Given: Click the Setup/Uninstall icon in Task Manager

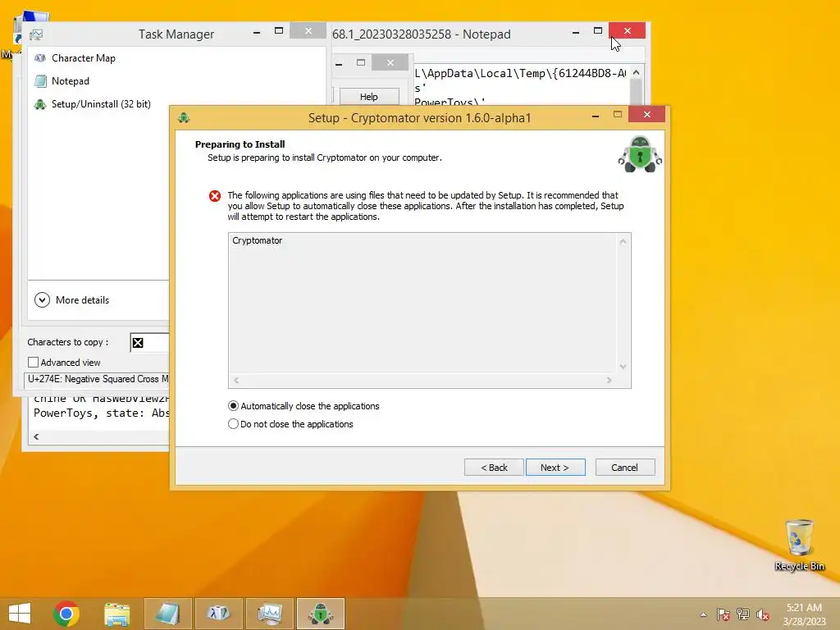Looking at the screenshot, I should point(40,104).
